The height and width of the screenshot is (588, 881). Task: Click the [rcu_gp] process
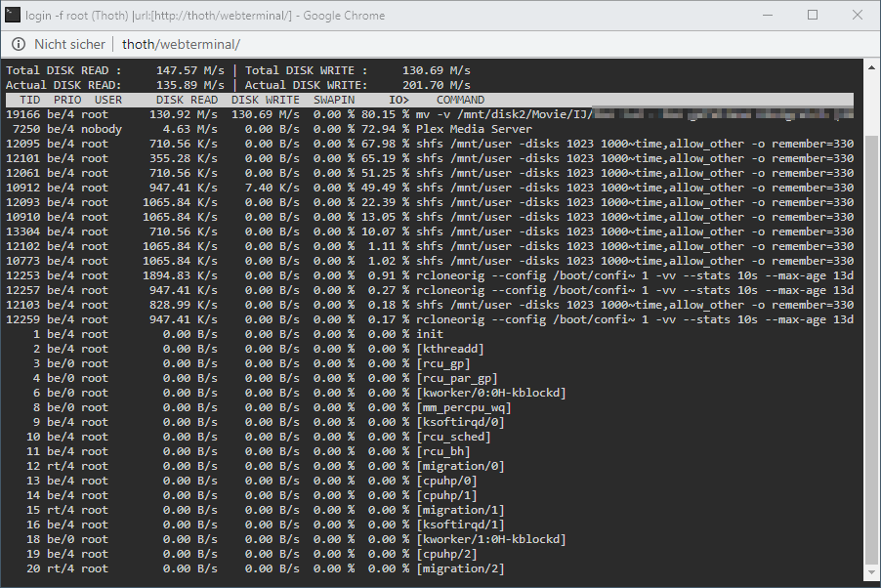[443, 363]
